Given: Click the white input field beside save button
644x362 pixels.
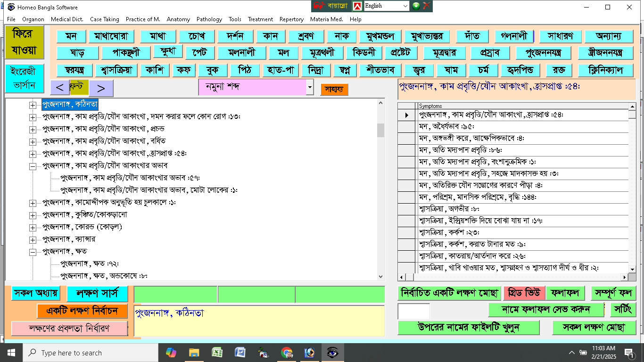Looking at the screenshot, I should click(413, 311).
